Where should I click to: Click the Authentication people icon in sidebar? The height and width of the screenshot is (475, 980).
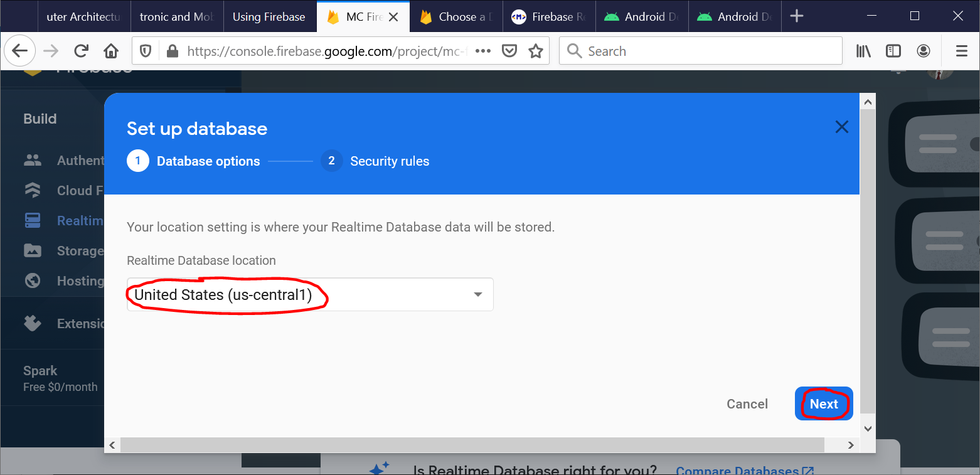pyautogui.click(x=33, y=161)
